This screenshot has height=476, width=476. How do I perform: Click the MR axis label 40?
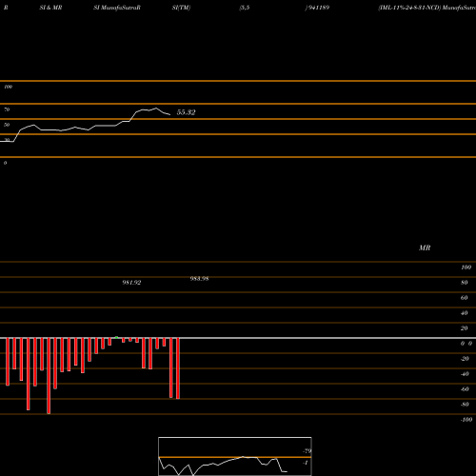click(465, 313)
